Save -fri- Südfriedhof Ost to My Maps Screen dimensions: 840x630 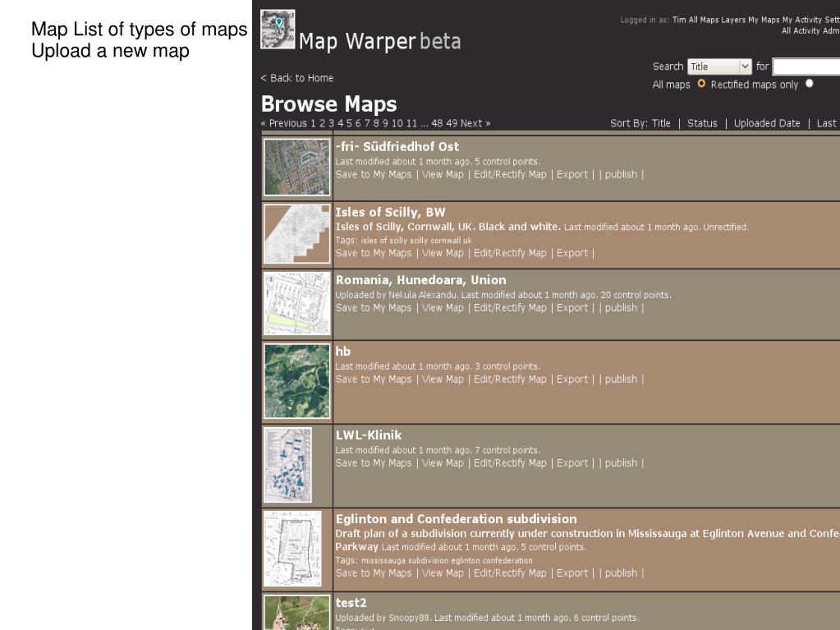point(374,175)
